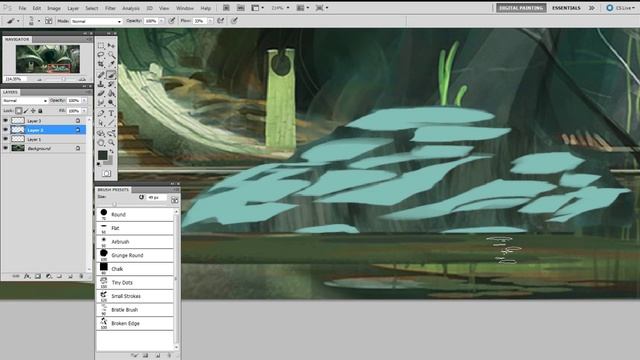Select Layer 1 in Layers panel
This screenshot has width=640, height=360.
(44, 139)
